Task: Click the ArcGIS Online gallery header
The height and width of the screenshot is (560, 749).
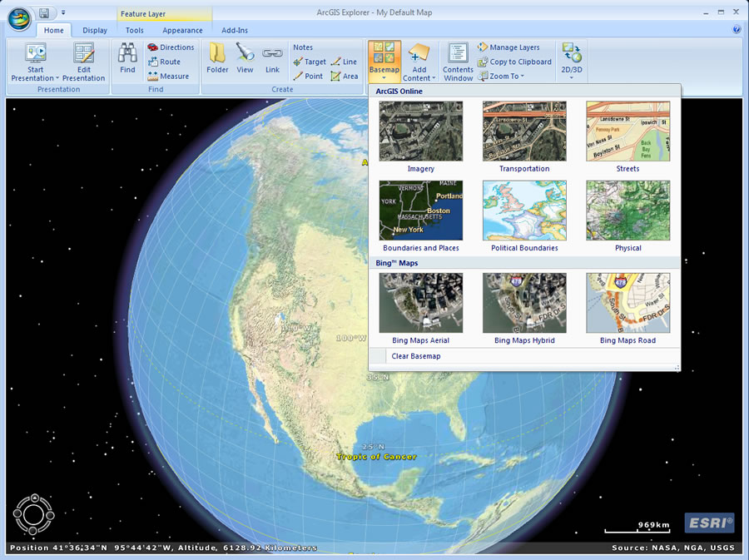Action: tap(524, 92)
